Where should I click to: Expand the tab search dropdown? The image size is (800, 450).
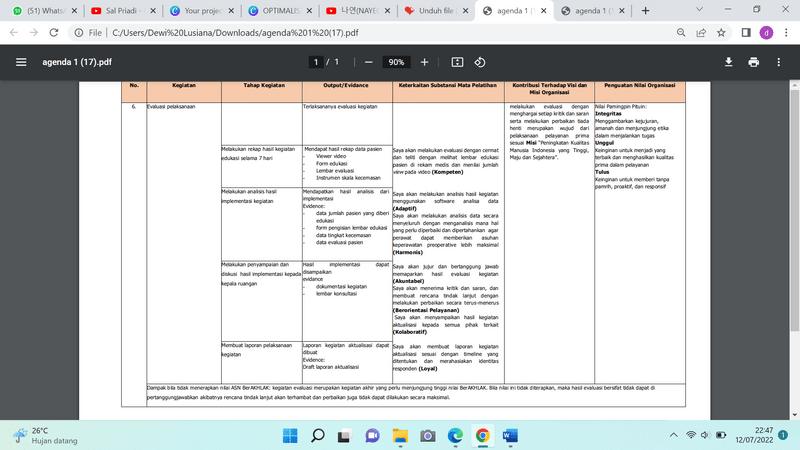tap(699, 10)
